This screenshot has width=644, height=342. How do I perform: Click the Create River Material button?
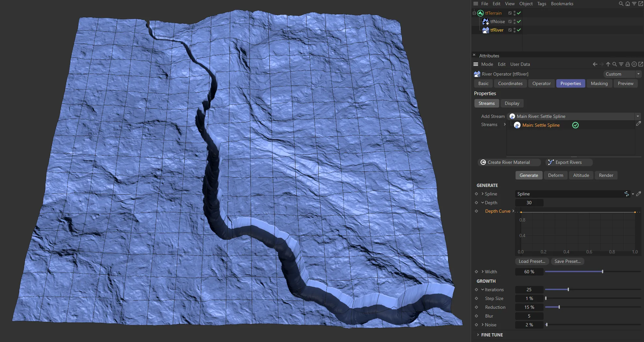click(x=509, y=162)
